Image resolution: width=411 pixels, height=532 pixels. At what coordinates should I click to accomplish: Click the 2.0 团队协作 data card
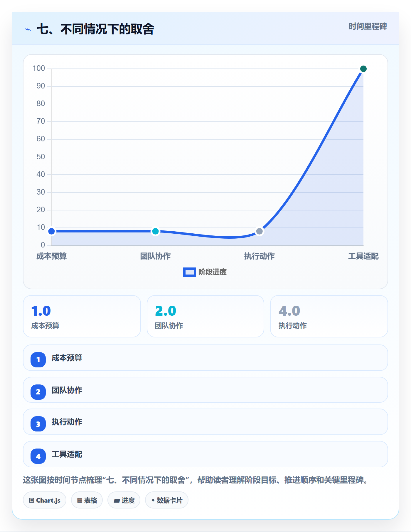point(206,316)
